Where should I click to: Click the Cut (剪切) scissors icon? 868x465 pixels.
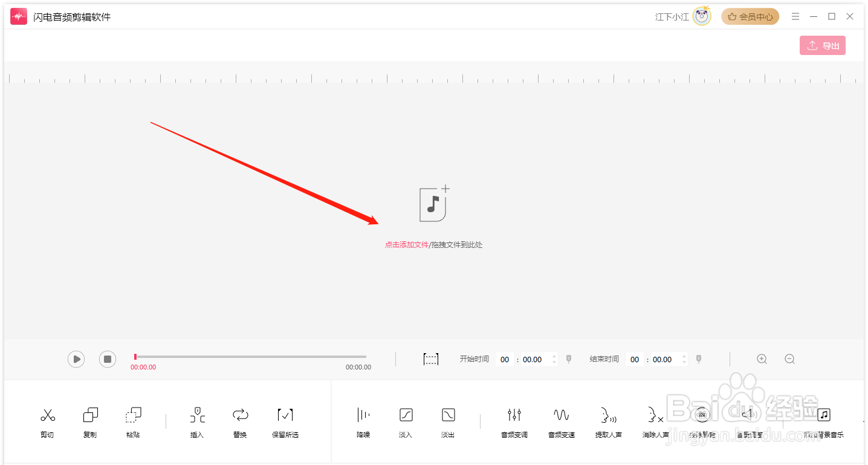coord(48,415)
